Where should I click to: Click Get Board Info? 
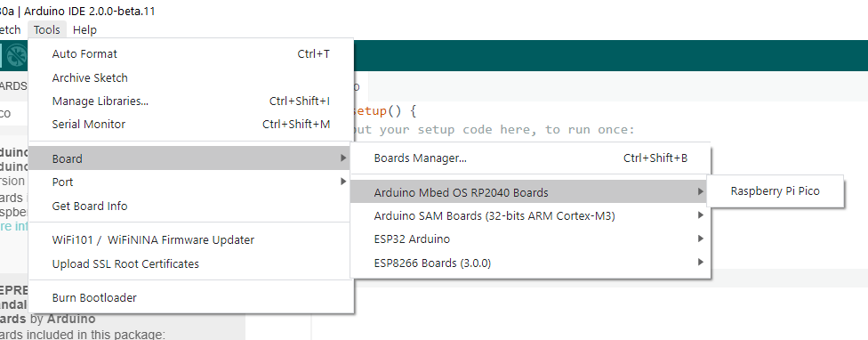191,206
